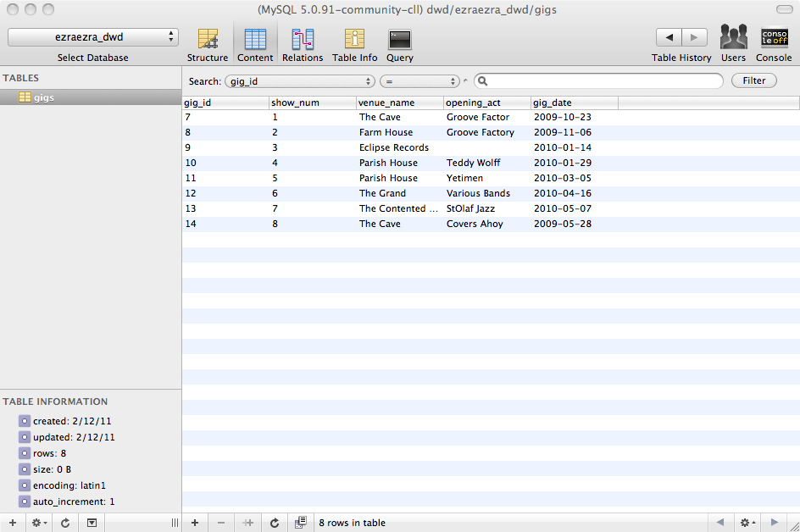Open the Select Database dropdown
800x532 pixels.
pyautogui.click(x=93, y=37)
